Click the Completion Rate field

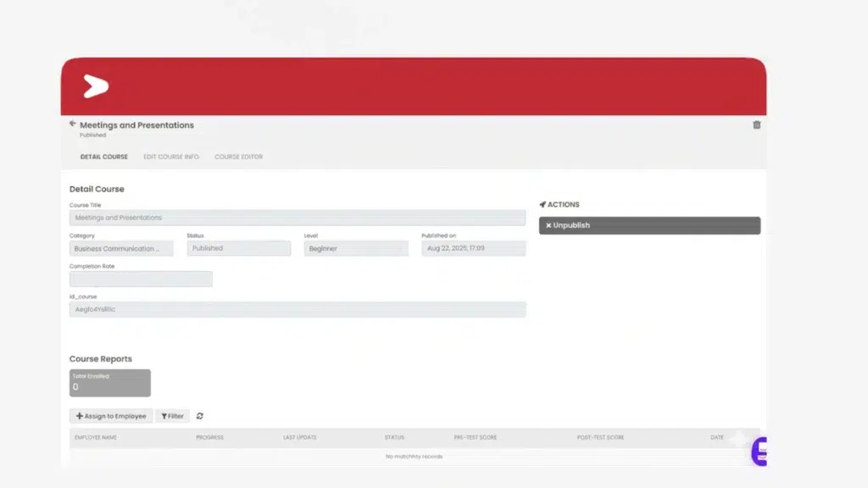point(141,279)
